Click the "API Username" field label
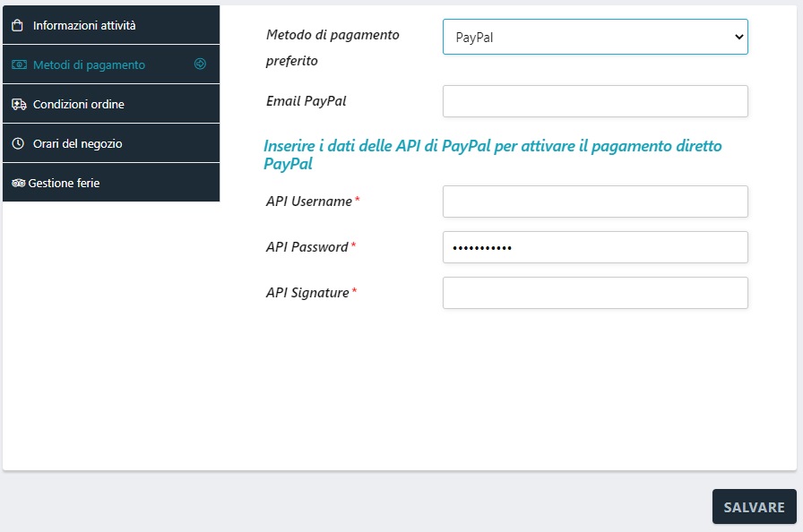The width and height of the screenshot is (803, 532). click(309, 202)
